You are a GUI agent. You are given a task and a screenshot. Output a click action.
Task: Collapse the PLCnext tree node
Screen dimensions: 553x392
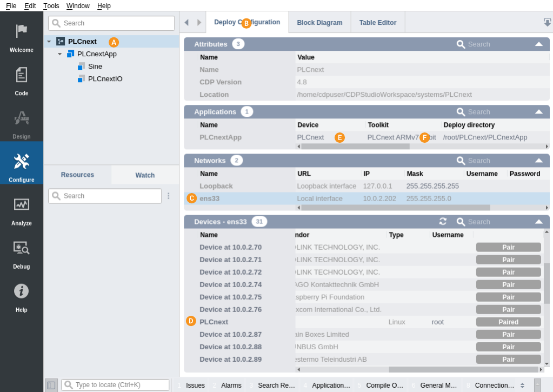tap(49, 42)
